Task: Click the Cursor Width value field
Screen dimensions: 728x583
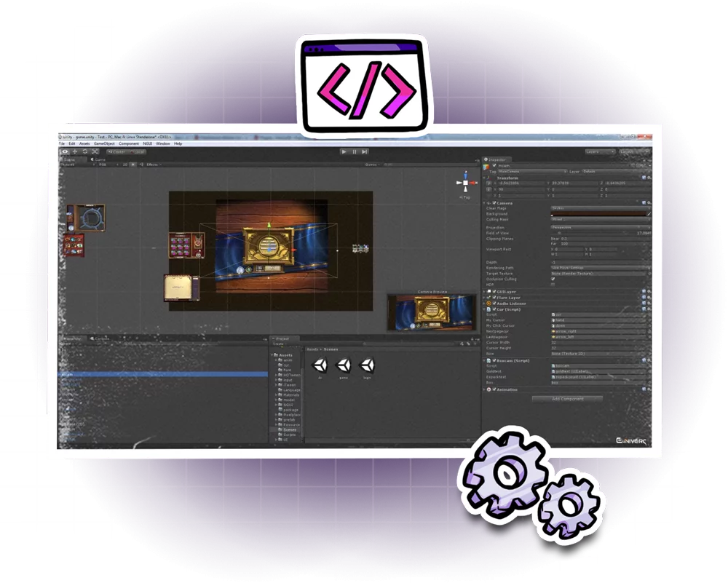Action: pos(599,343)
